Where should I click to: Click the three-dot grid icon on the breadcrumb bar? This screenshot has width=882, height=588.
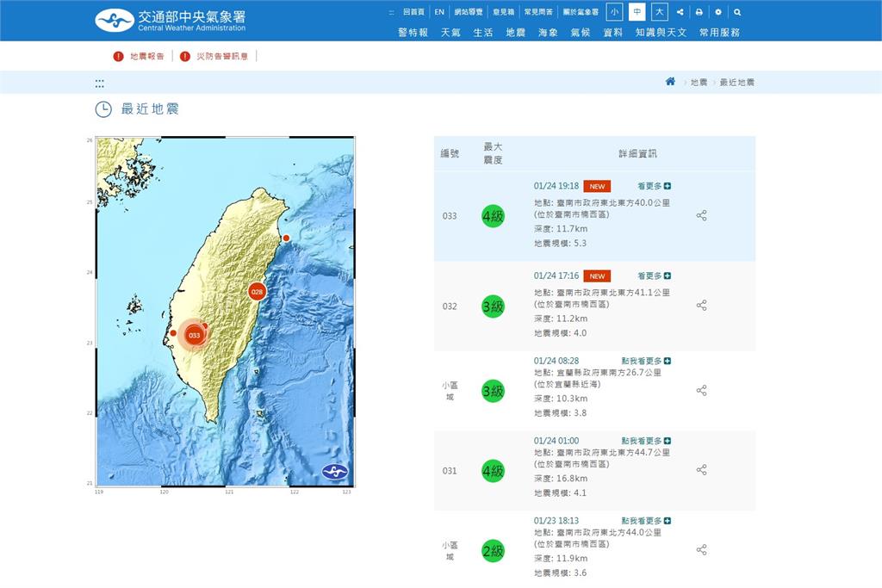[100, 84]
